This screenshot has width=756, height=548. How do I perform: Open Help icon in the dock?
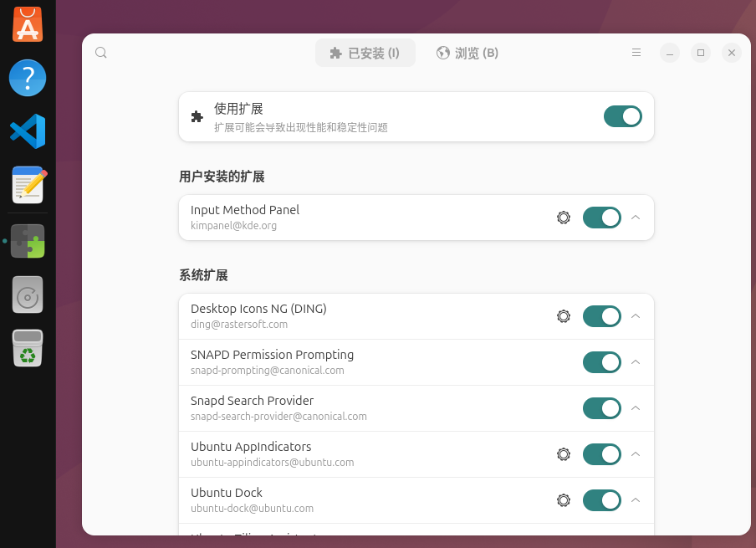[28, 78]
